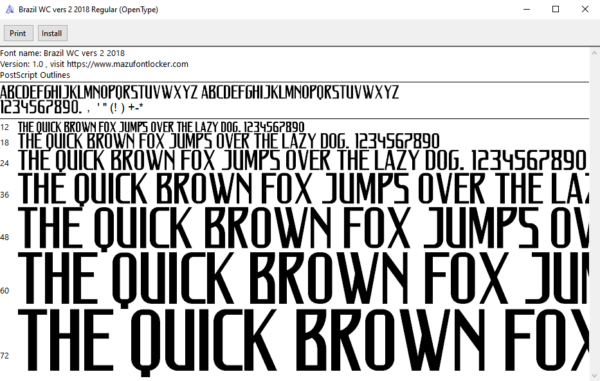This screenshot has width=600, height=381.
Task: Click the size label 12
Action: coord(4,127)
